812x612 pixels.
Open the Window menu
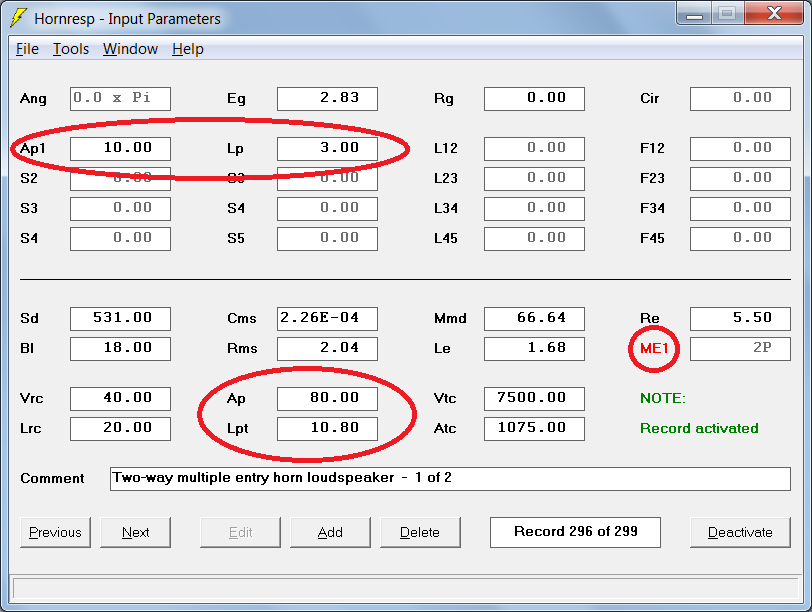click(x=130, y=49)
